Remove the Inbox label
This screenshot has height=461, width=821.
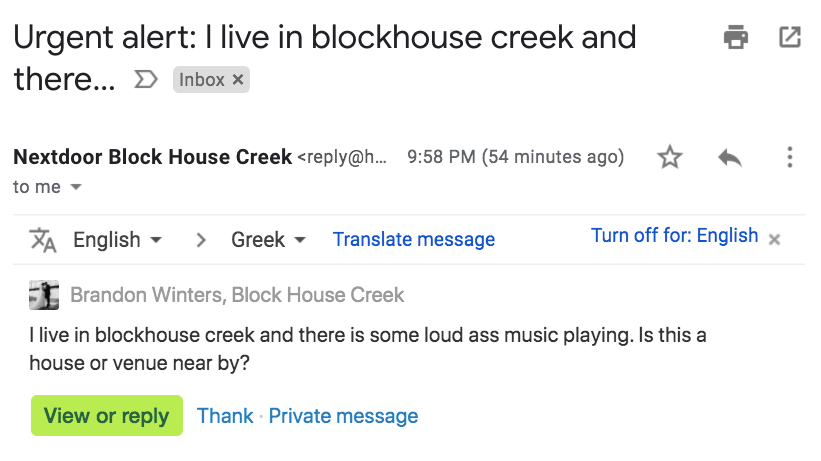[x=238, y=80]
